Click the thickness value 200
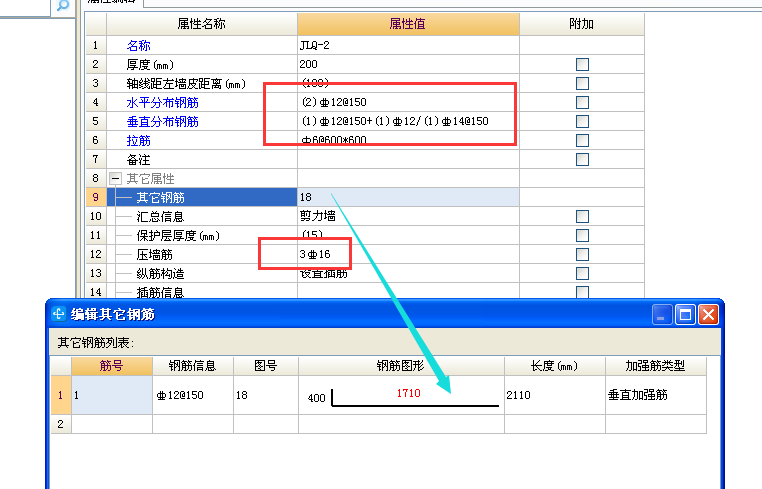762x489 pixels. (x=408, y=64)
